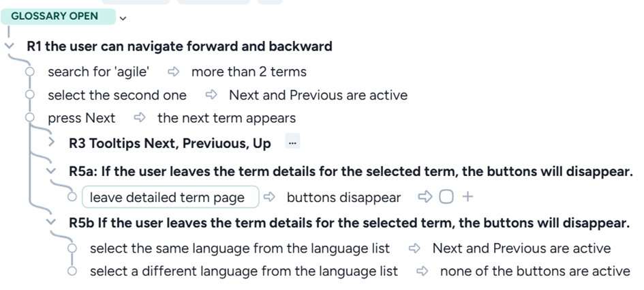Tick the checkbox after 'buttons disappear'
The width and height of the screenshot is (644, 290).
(x=446, y=197)
